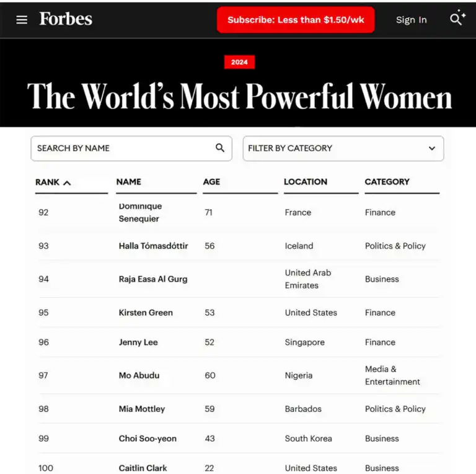Open Halla Tómasdóttir's profile

pos(153,246)
